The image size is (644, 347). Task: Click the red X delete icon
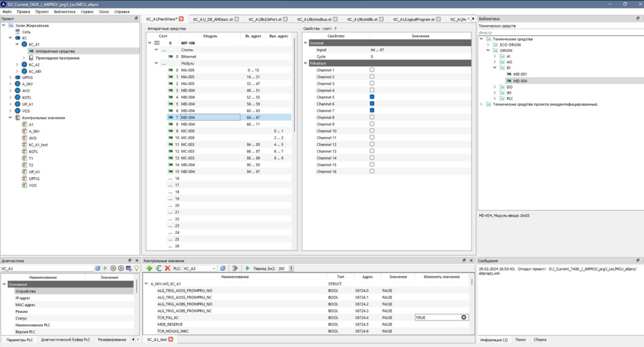(168, 268)
